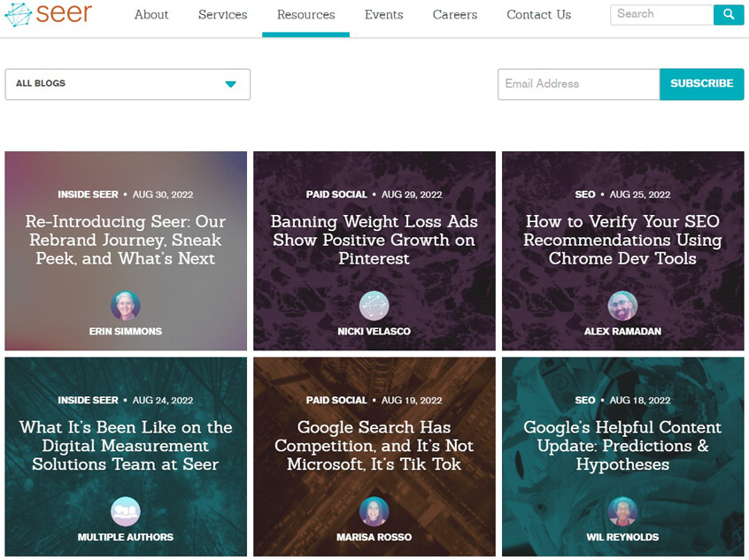This screenshot has height=560, width=749.
Task: Open Erin Simmons' author avatar
Action: pos(125,305)
